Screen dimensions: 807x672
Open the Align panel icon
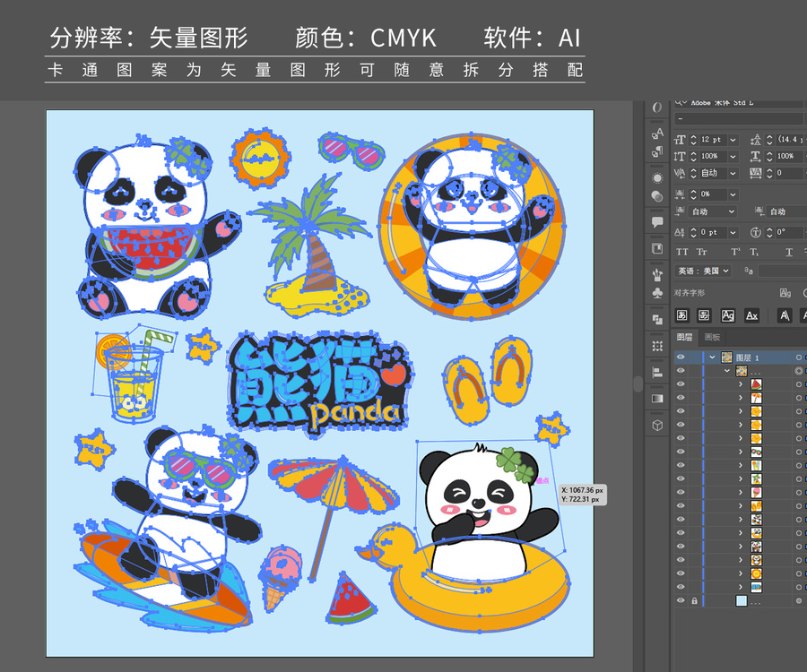(x=657, y=372)
